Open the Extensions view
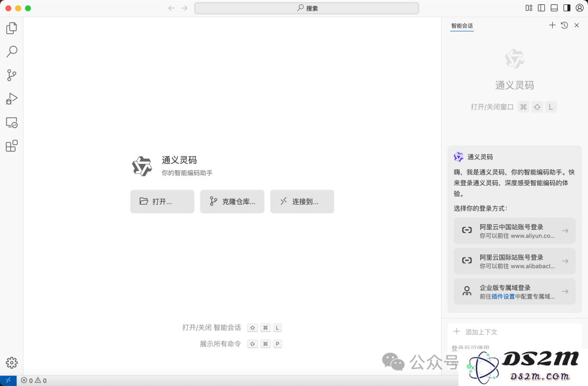Viewport: 588px width, 386px height. pyautogui.click(x=11, y=146)
